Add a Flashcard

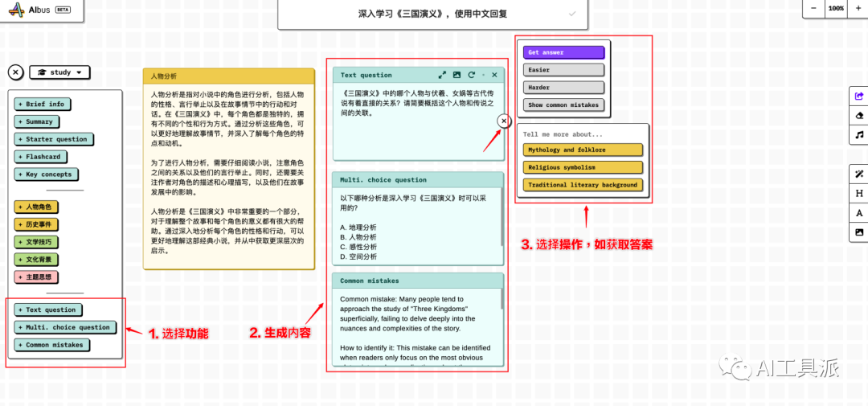coord(40,157)
